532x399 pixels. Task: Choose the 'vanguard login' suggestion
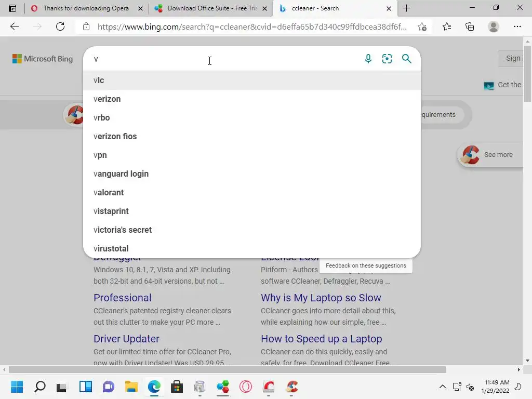pos(252,174)
